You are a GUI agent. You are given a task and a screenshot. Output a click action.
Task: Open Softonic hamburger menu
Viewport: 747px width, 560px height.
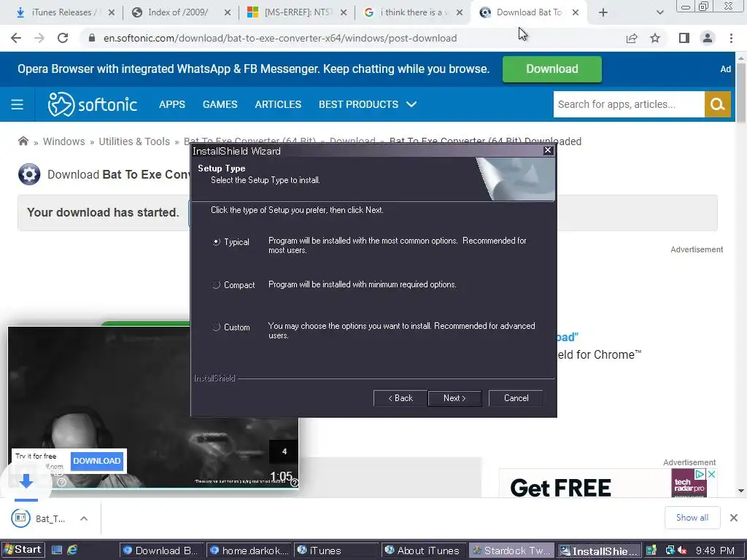(x=18, y=104)
